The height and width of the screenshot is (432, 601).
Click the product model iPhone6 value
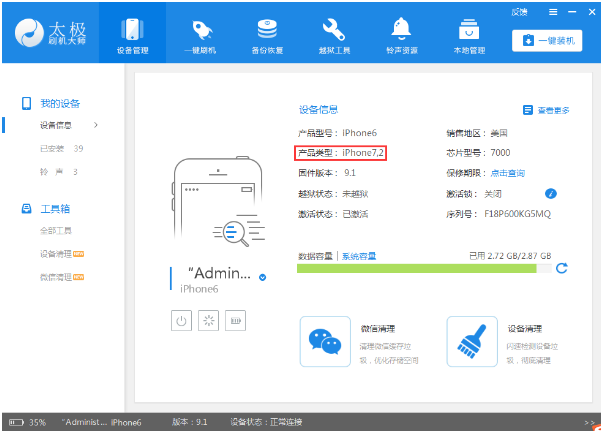pyautogui.click(x=360, y=133)
